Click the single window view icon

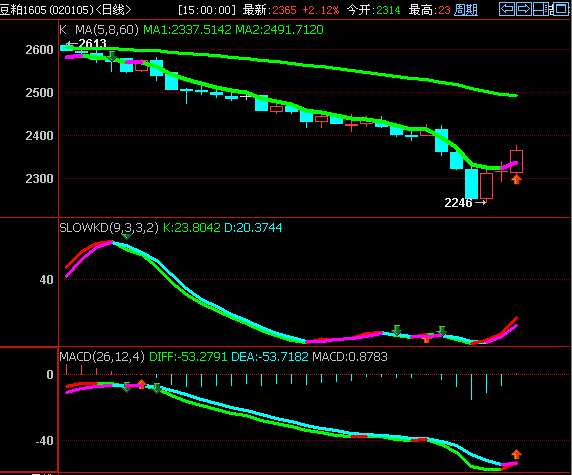tap(560, 9)
